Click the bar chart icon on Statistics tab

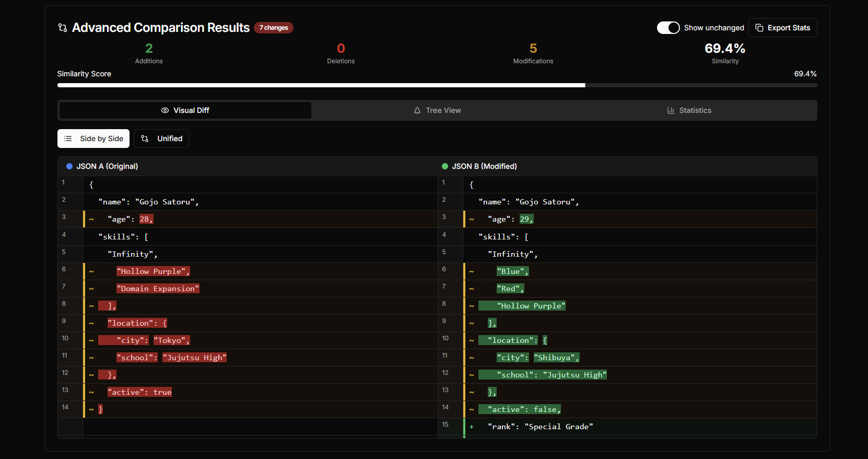tap(671, 110)
